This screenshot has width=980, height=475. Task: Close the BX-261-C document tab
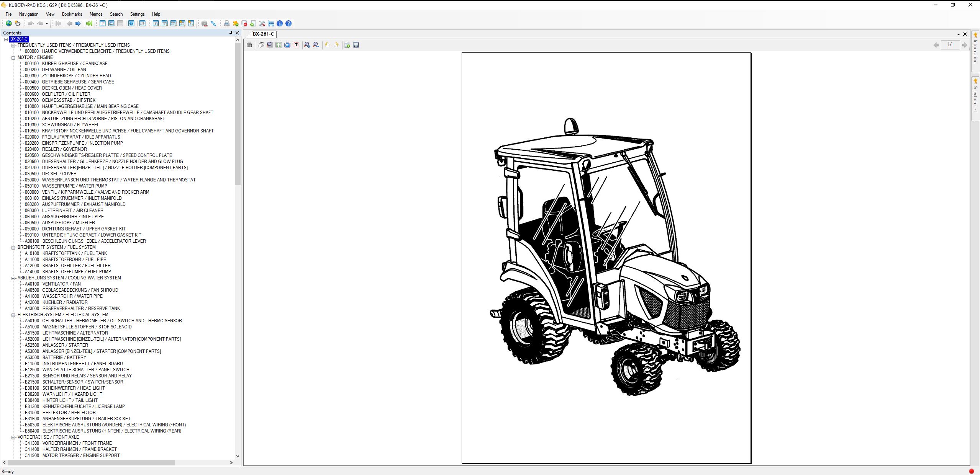click(965, 34)
